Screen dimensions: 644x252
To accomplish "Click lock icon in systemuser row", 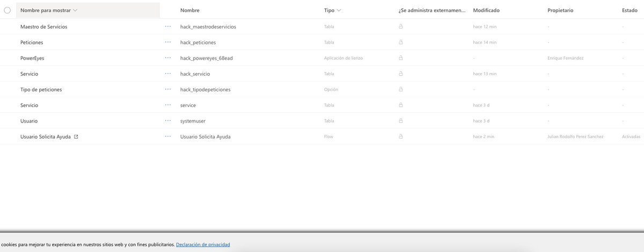I will click(400, 121).
